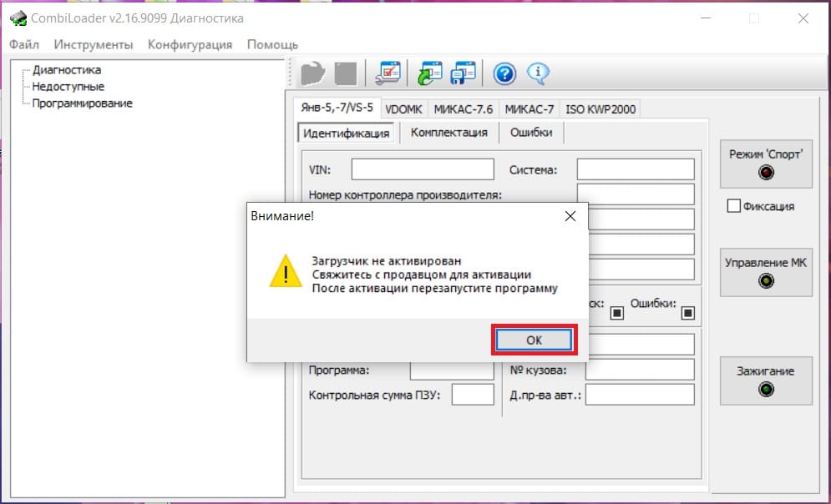831x504 pixels.
Task: Click the info speech bubble icon
Action: pos(538,73)
